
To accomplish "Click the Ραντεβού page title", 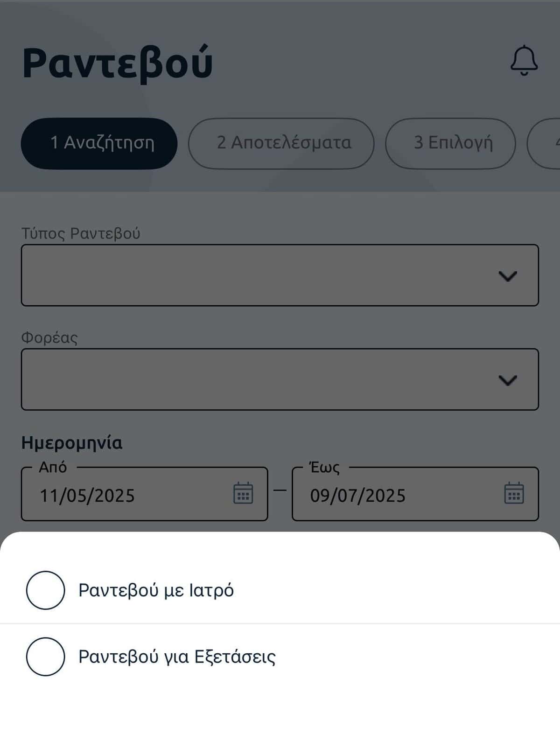I will pyautogui.click(x=117, y=63).
